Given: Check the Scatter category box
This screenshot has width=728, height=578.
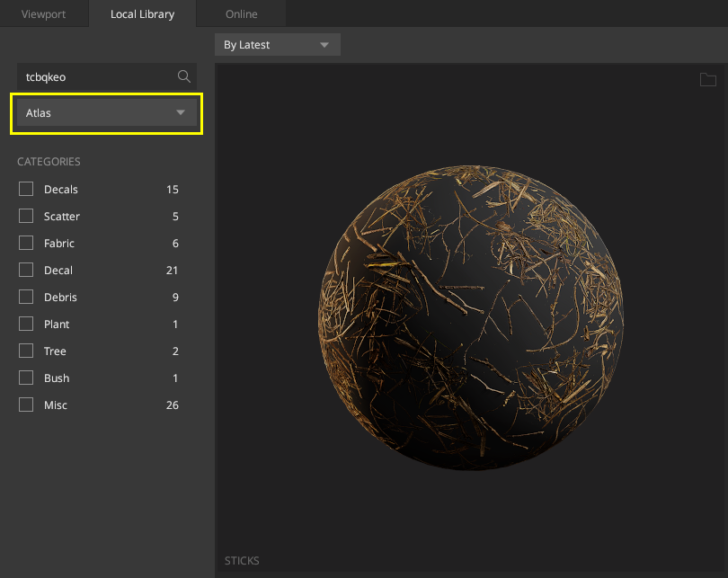Looking at the screenshot, I should click(26, 216).
